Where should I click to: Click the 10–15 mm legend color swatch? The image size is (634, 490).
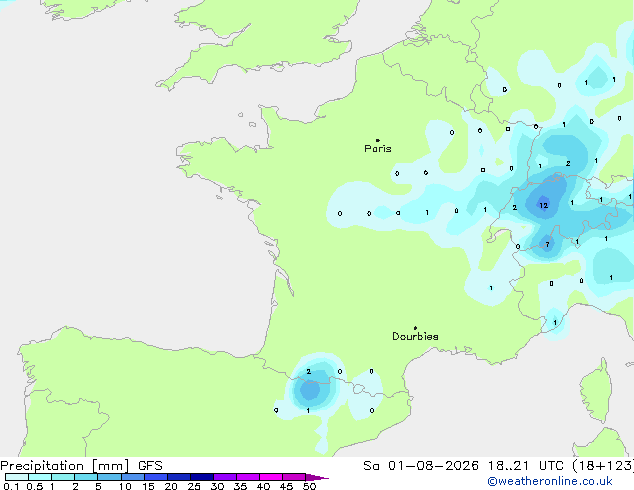tap(133, 477)
